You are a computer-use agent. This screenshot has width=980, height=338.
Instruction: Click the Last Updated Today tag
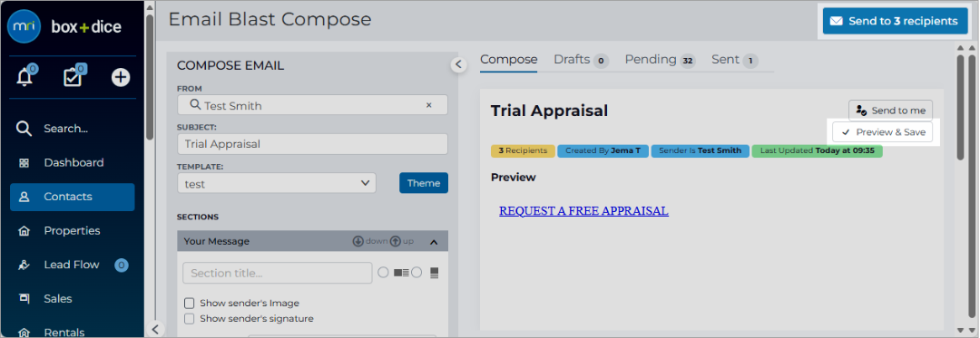click(817, 151)
